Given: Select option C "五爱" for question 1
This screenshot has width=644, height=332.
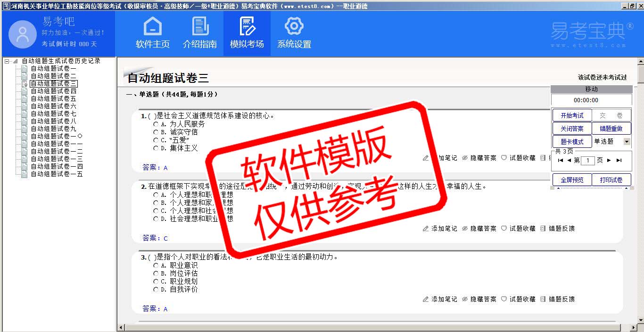Looking at the screenshot, I should click(156, 140).
